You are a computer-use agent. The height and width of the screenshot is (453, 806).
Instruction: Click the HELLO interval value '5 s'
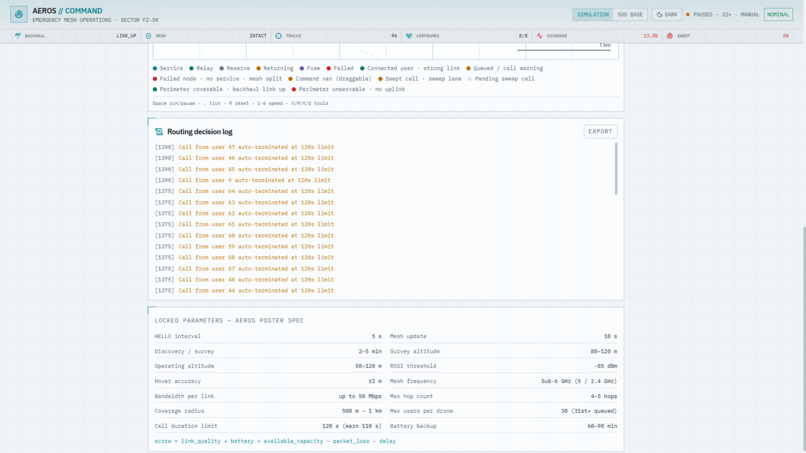[x=376, y=336]
